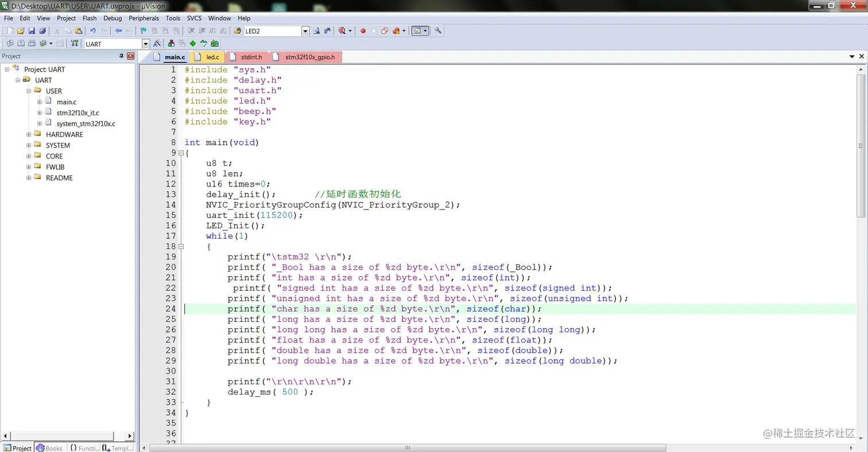Comment out the selected lines
The image size is (868, 452).
[x=212, y=31]
